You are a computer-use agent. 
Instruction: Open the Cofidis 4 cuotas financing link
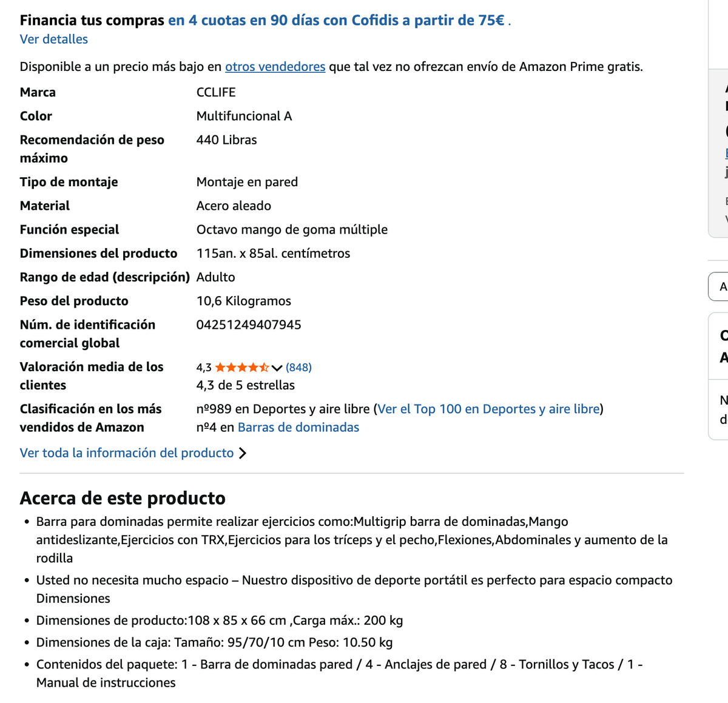pyautogui.click(x=337, y=21)
